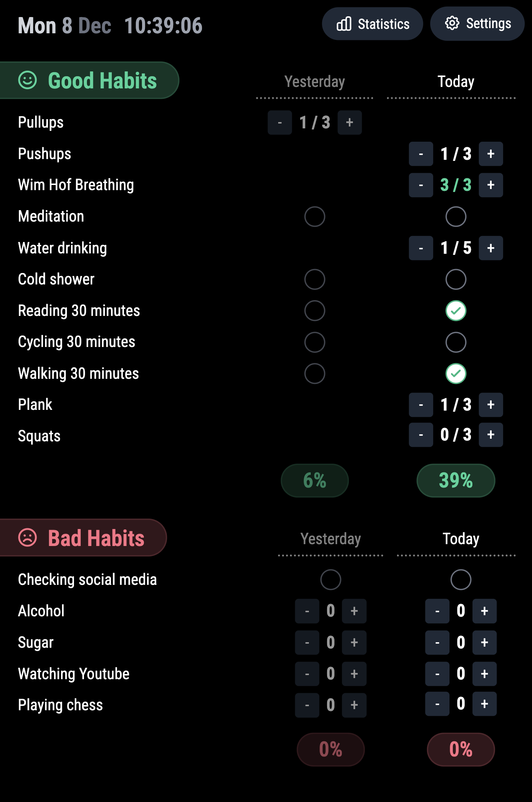Click the plus icon for Squats today
The width and height of the screenshot is (532, 802).
[491, 434]
